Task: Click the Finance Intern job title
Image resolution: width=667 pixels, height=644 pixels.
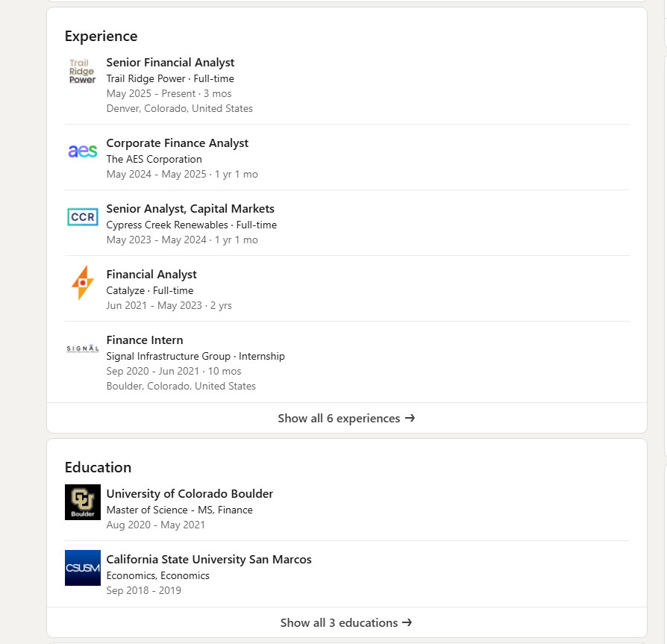Action: 145,340
